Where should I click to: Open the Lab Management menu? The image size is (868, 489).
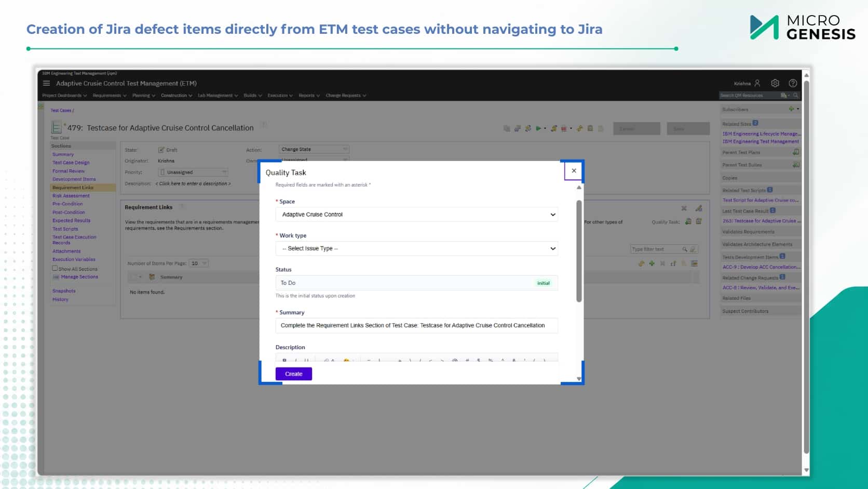(218, 96)
